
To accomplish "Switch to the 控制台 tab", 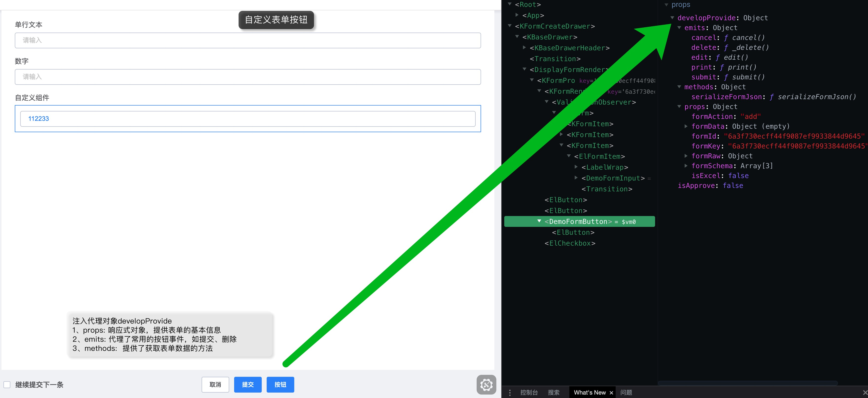I will [x=529, y=393].
